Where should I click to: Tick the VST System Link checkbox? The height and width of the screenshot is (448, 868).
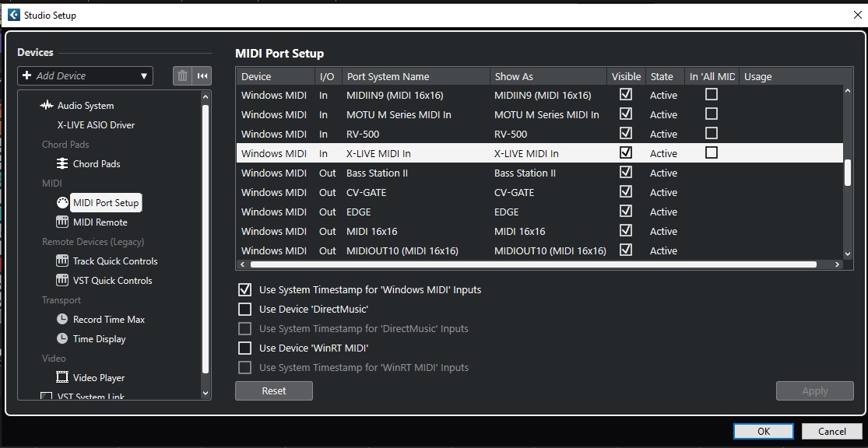click(x=47, y=396)
